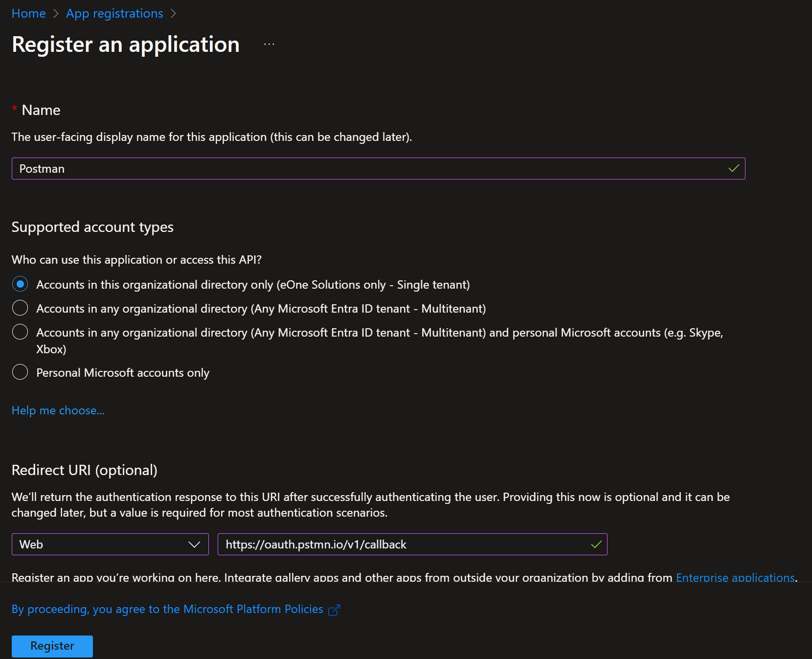Open the Microsoft Platform Policies link
The image size is (812, 659).
167,609
